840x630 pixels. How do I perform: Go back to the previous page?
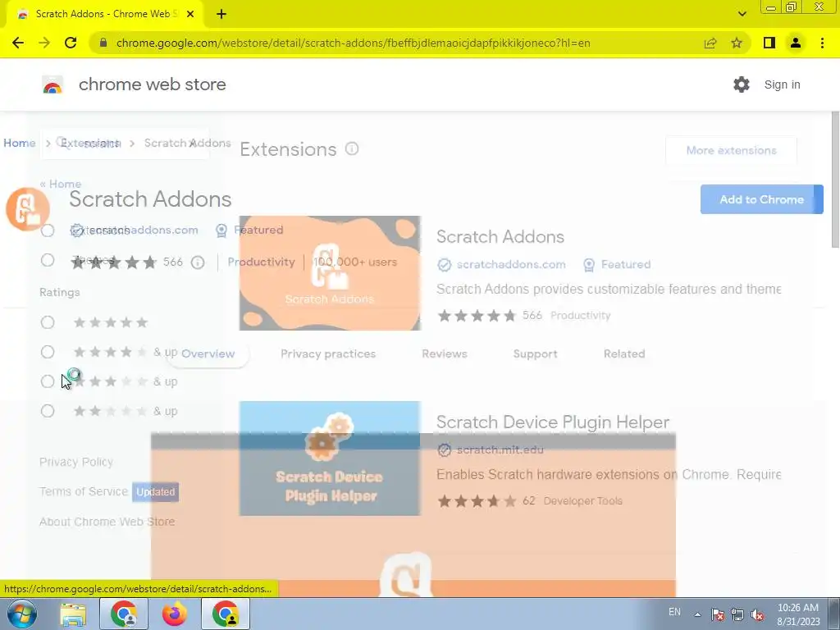18,43
